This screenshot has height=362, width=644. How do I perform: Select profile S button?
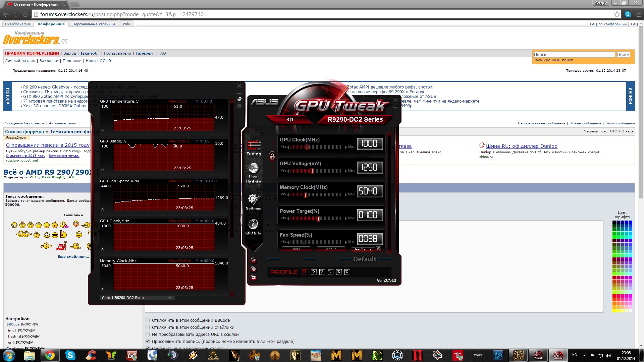[x=338, y=272]
